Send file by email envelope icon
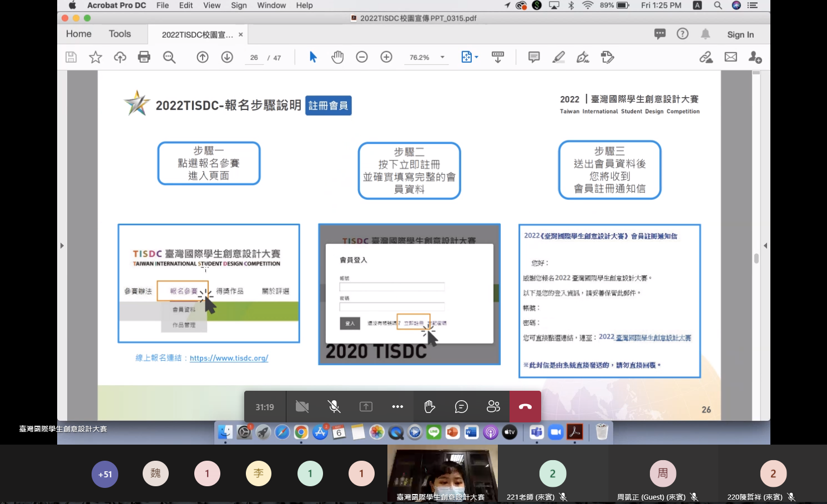Image resolution: width=827 pixels, height=504 pixels. click(x=731, y=57)
